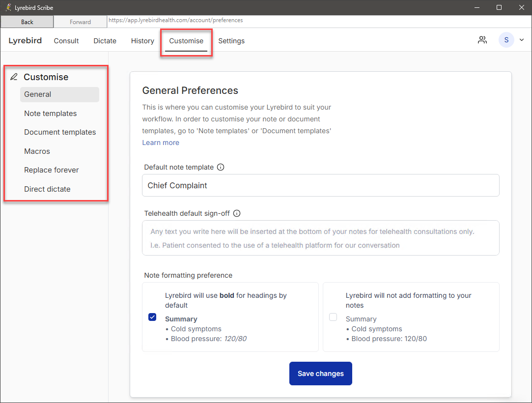Click the Telehealth default sign-off text box
532x403 pixels.
click(x=321, y=238)
